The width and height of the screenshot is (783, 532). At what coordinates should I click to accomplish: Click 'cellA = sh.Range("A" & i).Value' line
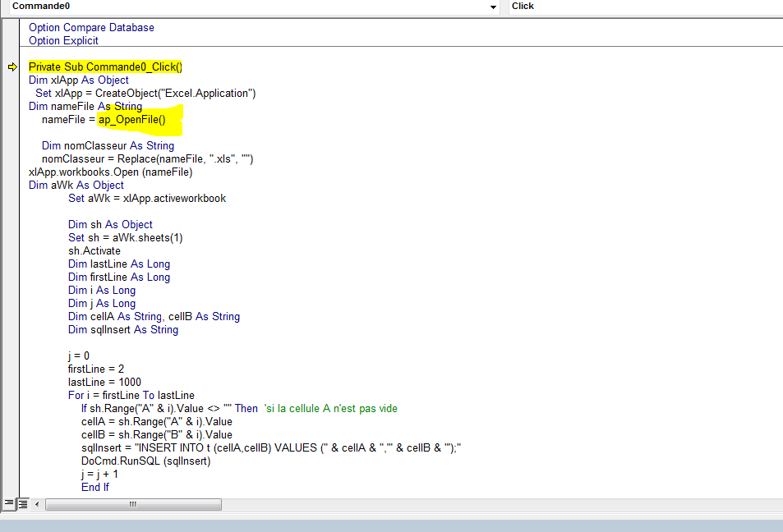[157, 422]
